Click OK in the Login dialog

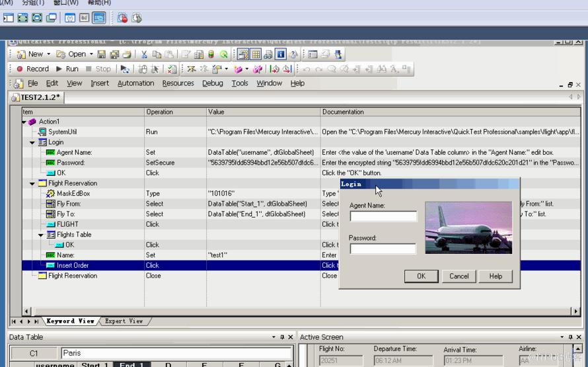pos(421,276)
